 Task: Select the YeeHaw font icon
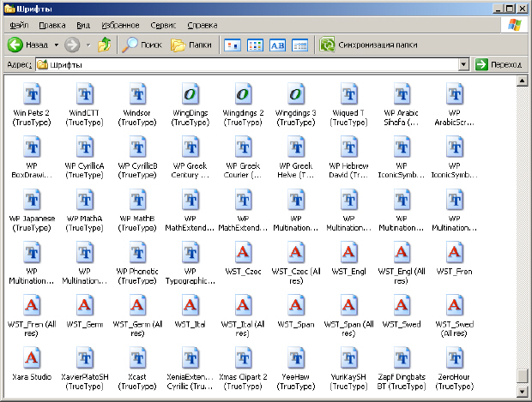[296, 358]
